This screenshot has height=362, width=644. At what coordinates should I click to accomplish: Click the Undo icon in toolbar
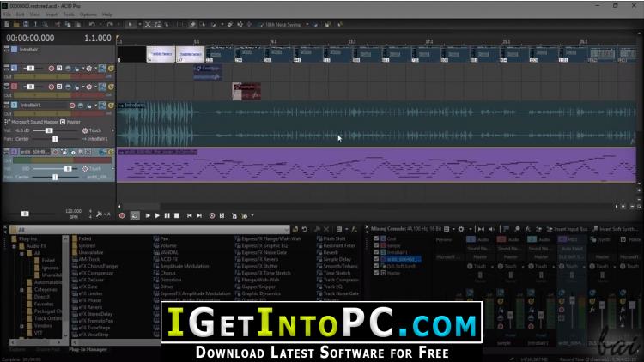[92, 25]
